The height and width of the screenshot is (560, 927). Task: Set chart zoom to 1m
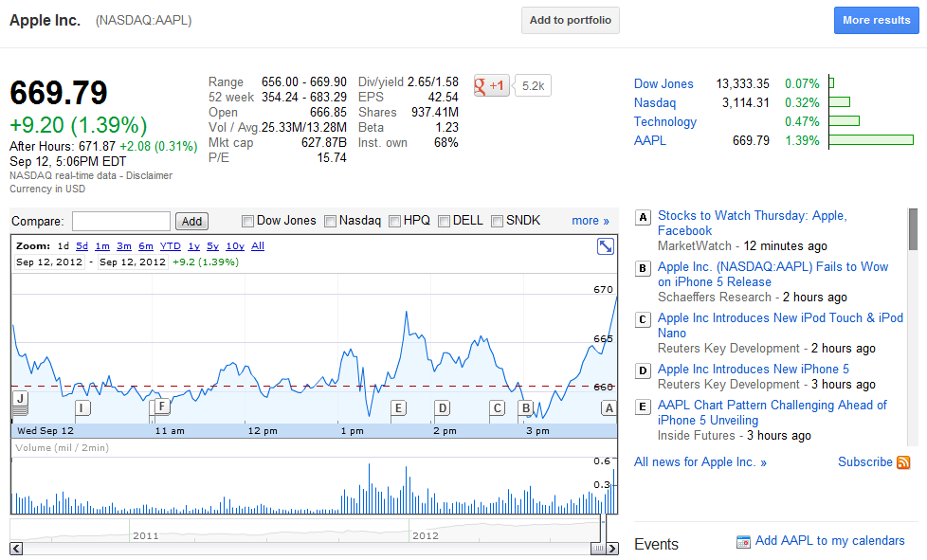click(x=102, y=245)
